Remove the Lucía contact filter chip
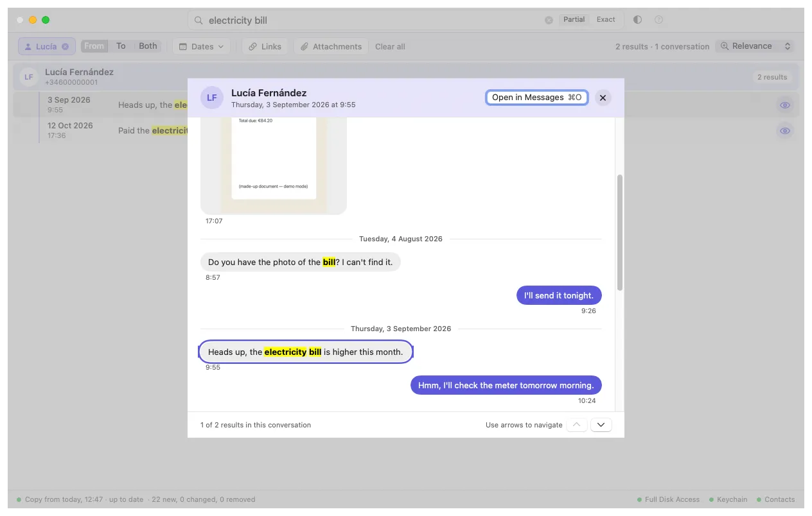Screen dimensions: 812x516 65,46
